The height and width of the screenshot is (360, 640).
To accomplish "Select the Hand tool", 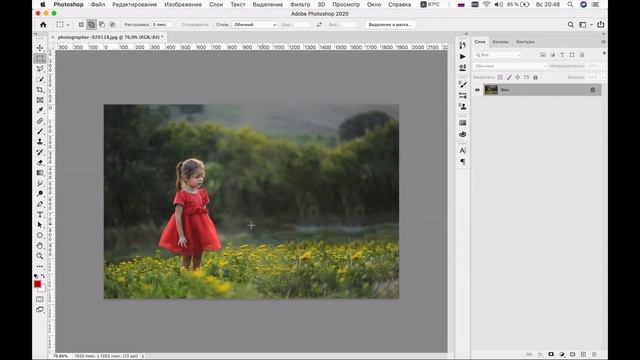I will [40, 246].
